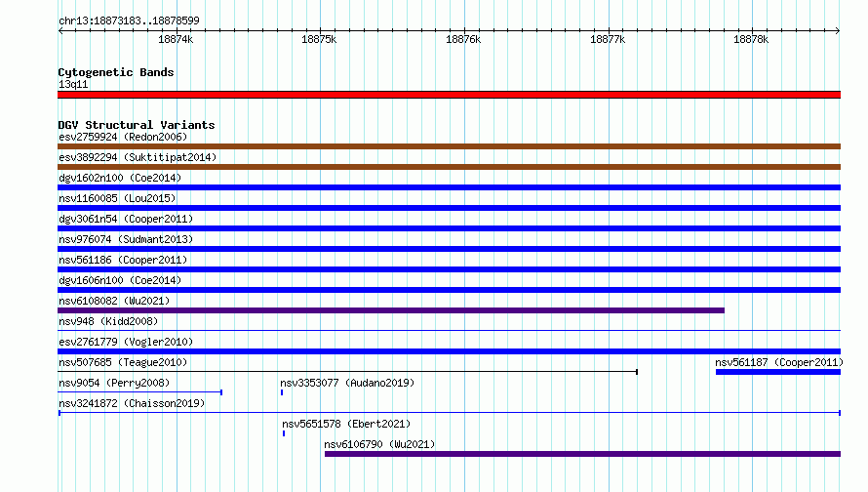Open dgv3061n54 (Cooper2011) label
Screen dimensions: 868x492
126,219
